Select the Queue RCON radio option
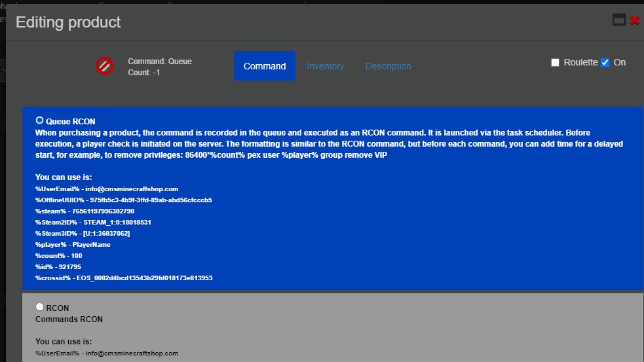The image size is (644, 362). click(40, 120)
